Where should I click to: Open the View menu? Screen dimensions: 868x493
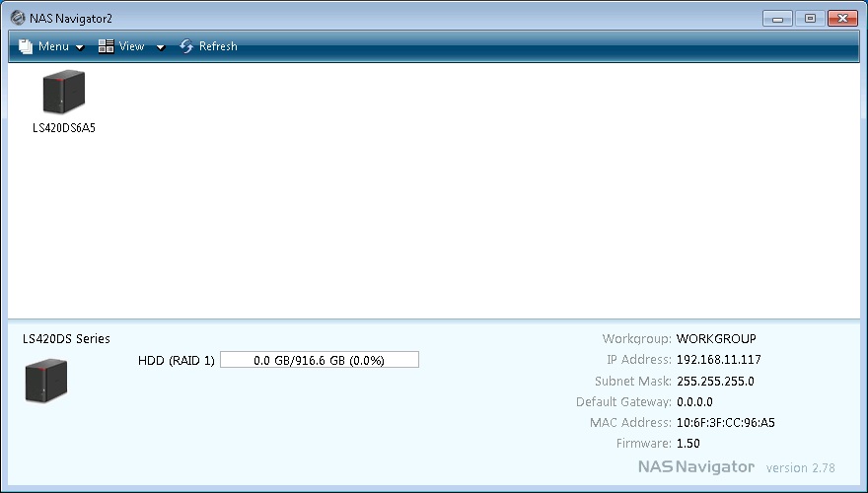(x=132, y=46)
